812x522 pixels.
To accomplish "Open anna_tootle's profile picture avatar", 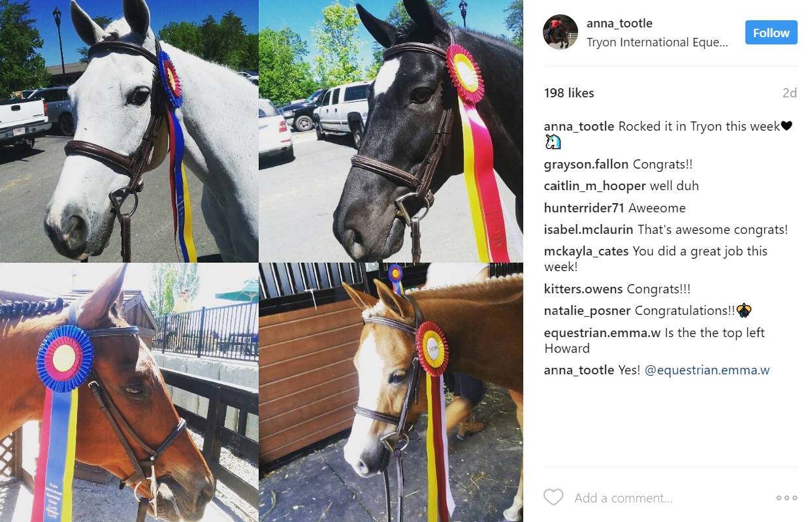I will [x=560, y=32].
